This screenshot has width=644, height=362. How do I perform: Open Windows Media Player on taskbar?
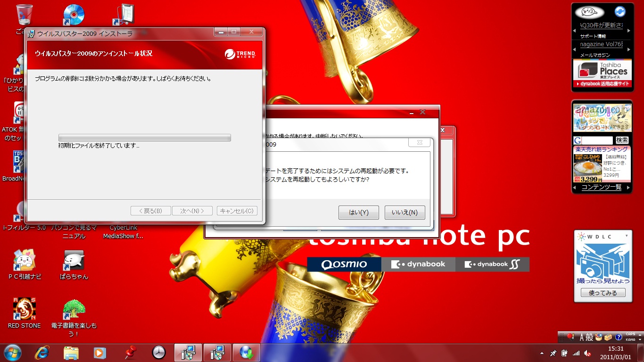[99, 353]
